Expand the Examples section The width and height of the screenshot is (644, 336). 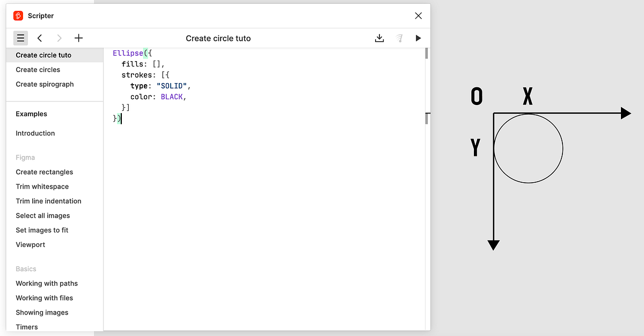pyautogui.click(x=31, y=114)
